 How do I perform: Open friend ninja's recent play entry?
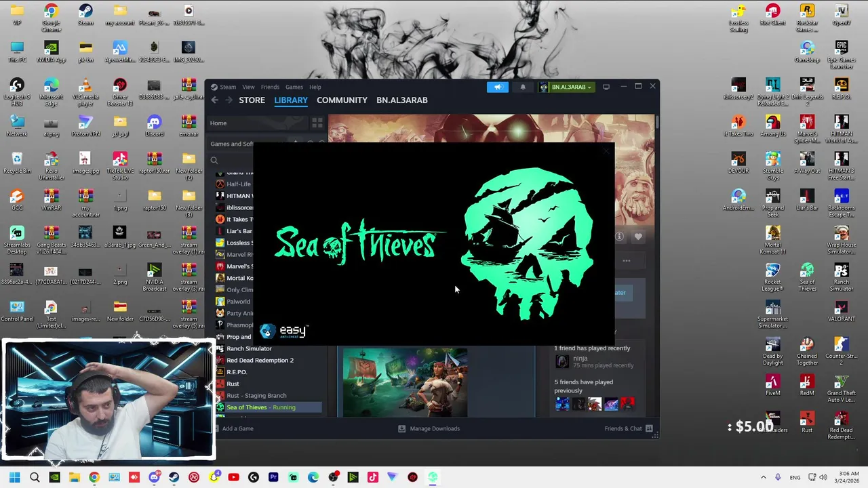[x=594, y=362]
